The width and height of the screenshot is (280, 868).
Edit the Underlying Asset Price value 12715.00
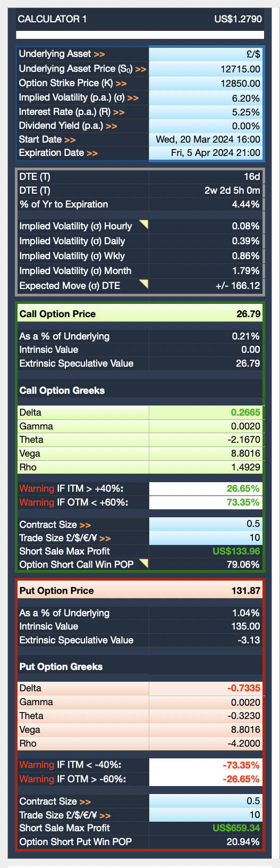pyautogui.click(x=205, y=69)
